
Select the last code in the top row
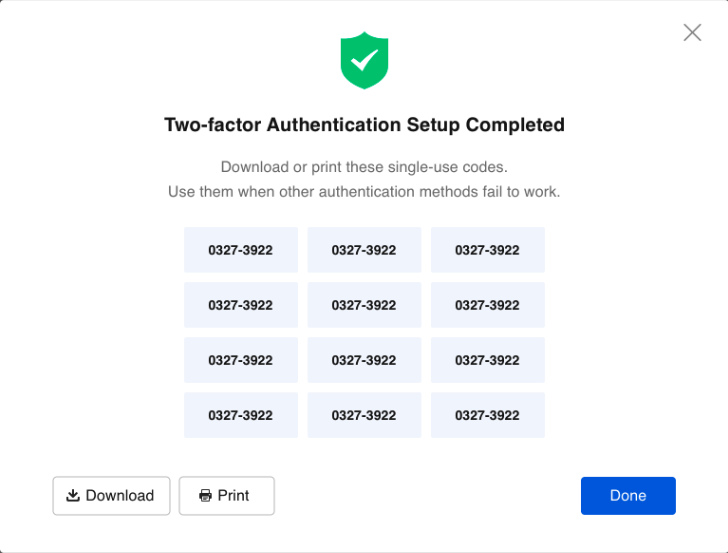[487, 250]
